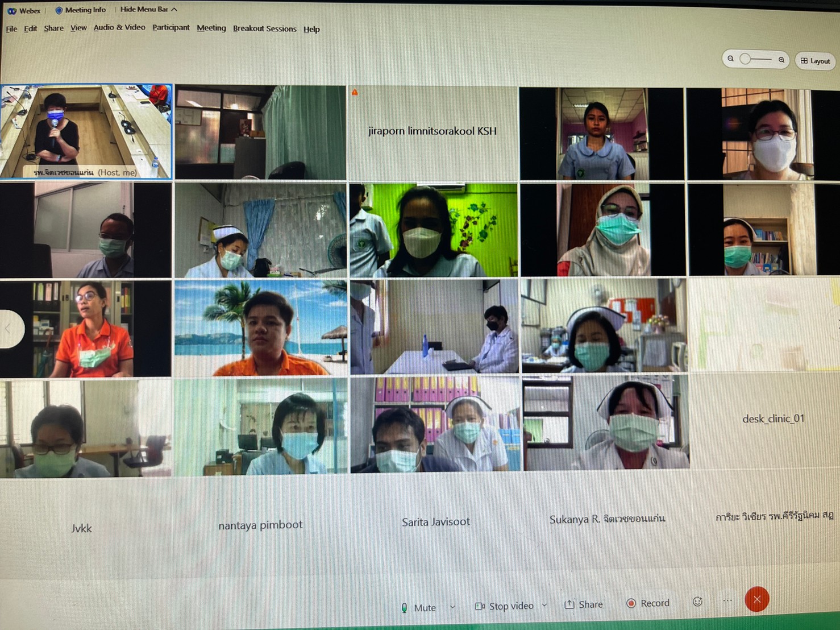Open the emoji reactions icon
Screen dimensions: 840x630
tap(697, 602)
